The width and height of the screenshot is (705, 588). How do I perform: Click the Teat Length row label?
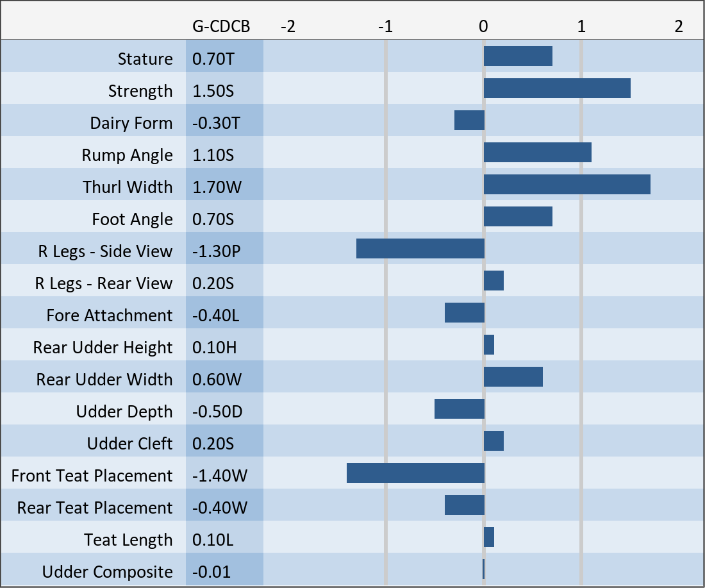[x=128, y=540]
